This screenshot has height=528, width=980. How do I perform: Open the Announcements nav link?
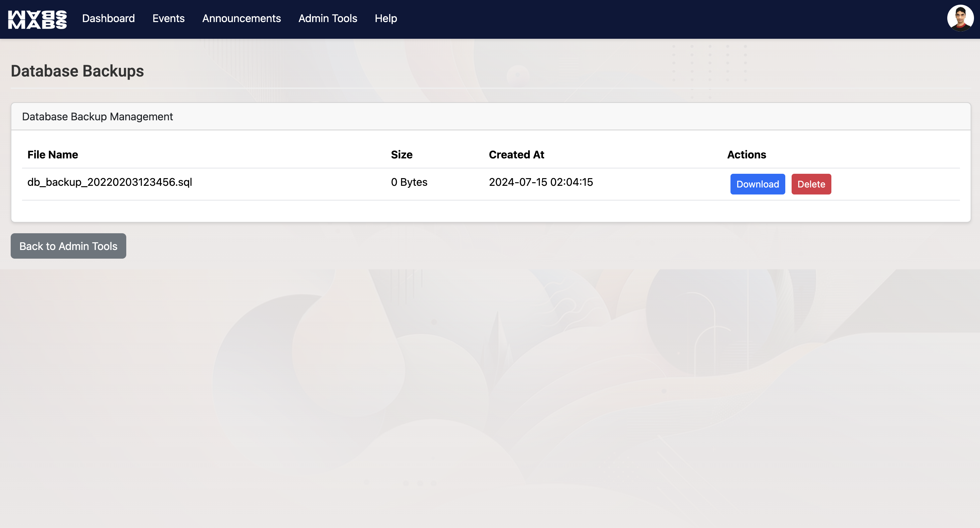pyautogui.click(x=241, y=18)
